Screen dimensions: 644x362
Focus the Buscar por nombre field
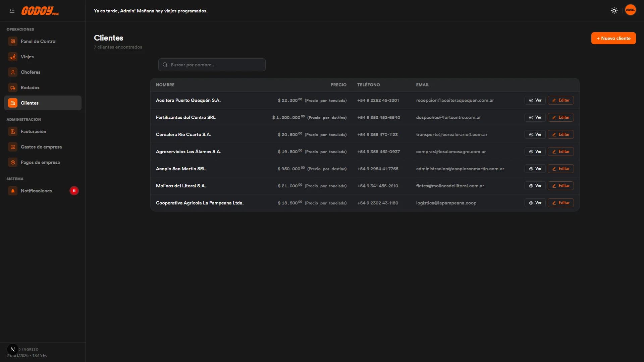212,65
